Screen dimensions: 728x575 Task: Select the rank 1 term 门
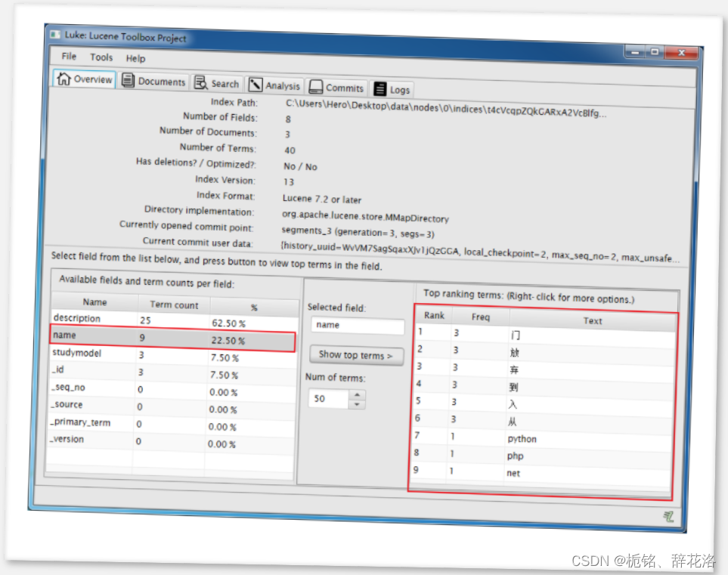[546, 334]
